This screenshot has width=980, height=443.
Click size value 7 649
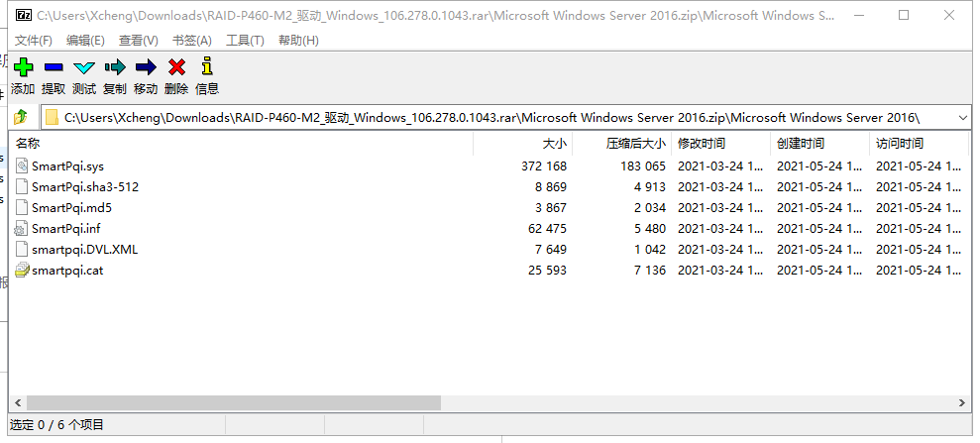(551, 250)
